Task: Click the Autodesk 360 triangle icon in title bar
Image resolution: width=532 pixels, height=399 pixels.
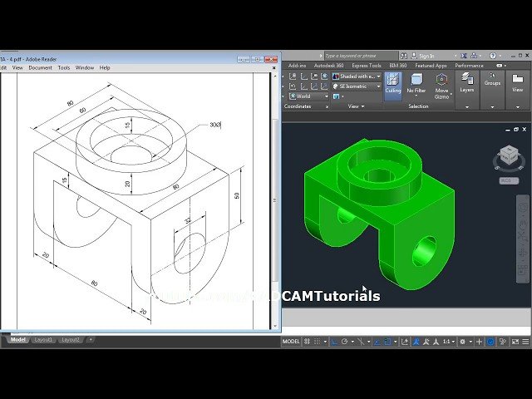Action: 474,56
